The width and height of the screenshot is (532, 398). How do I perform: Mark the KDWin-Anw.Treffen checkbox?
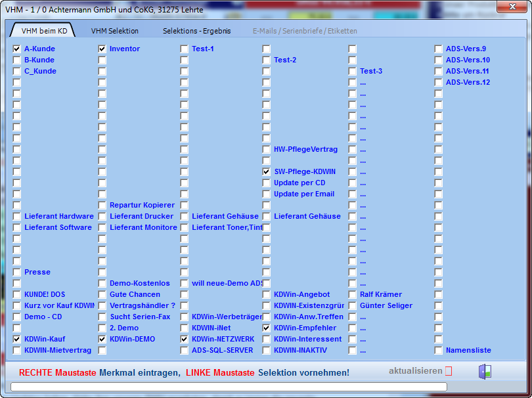click(x=267, y=317)
